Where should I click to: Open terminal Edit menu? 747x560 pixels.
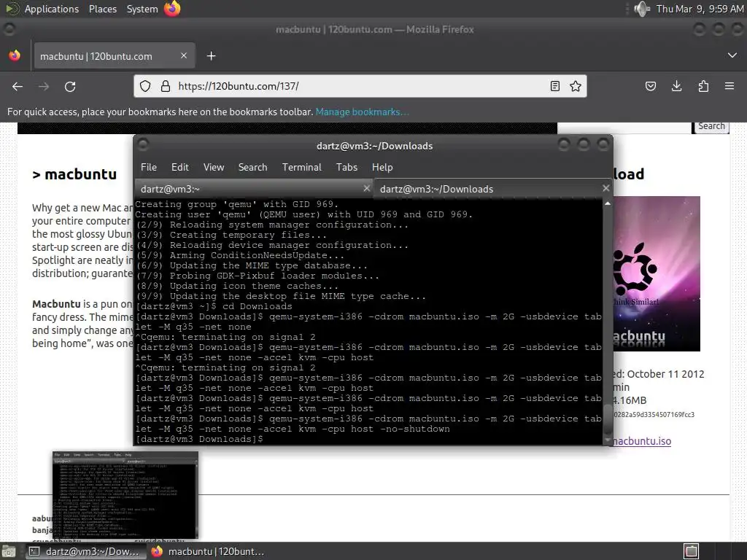(x=179, y=167)
